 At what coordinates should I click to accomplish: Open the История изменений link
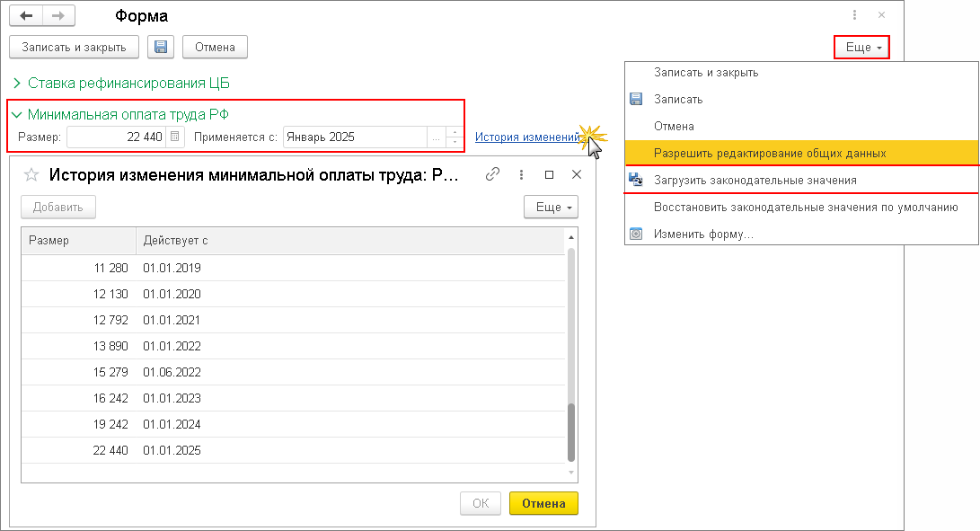tap(527, 137)
